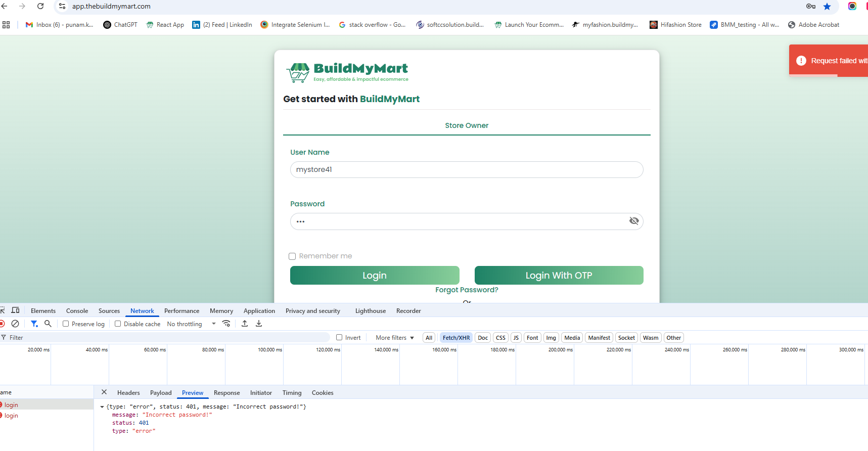Go back to the previous page
This screenshot has width=868, height=451.
click(x=5, y=6)
